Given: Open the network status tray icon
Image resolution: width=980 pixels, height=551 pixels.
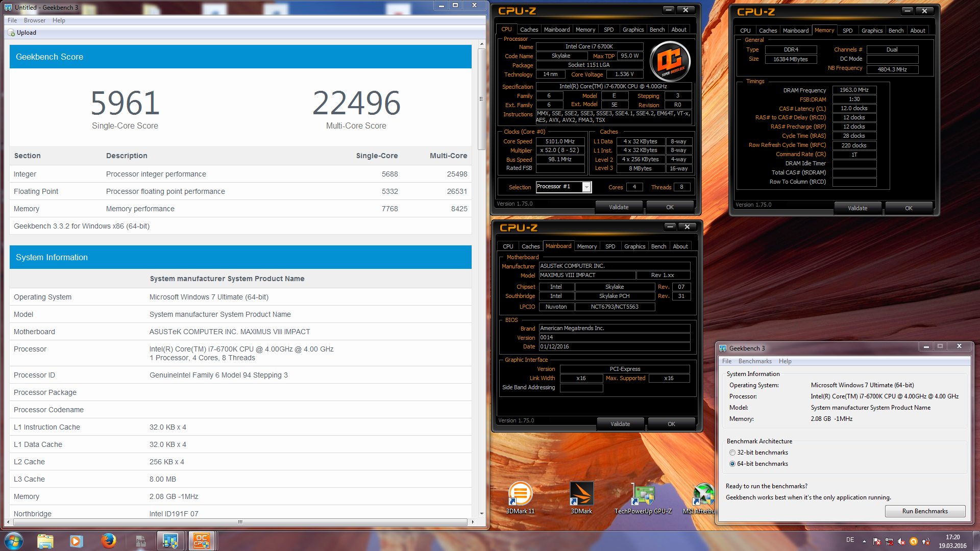Looking at the screenshot, I should [889, 541].
